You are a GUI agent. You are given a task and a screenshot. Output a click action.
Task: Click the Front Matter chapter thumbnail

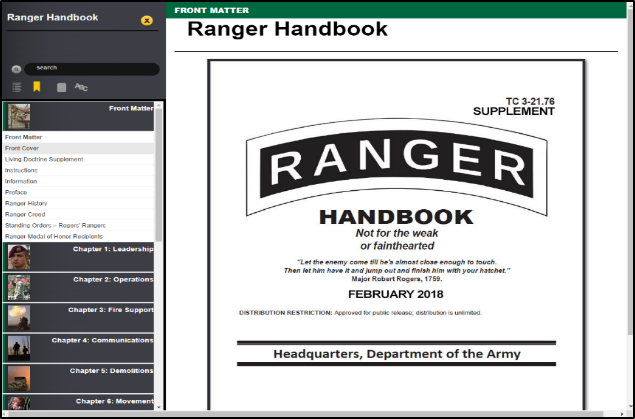[19, 116]
